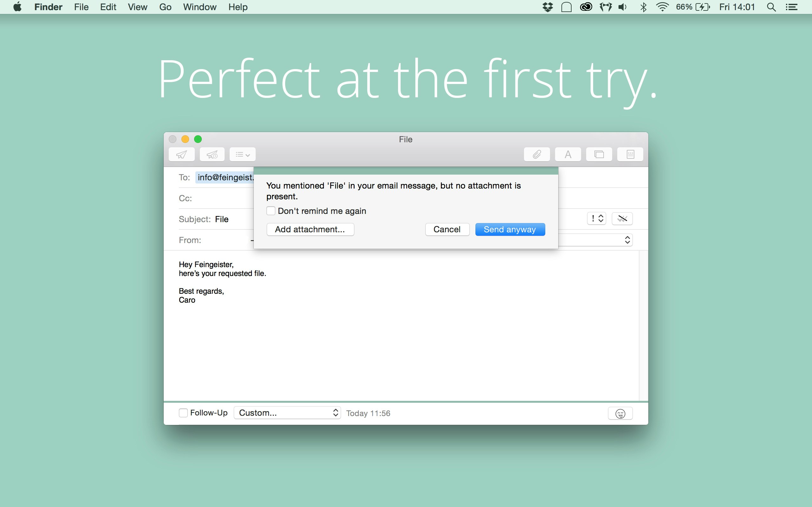
Task: Expand the header fields list dropdown
Action: coord(243,155)
